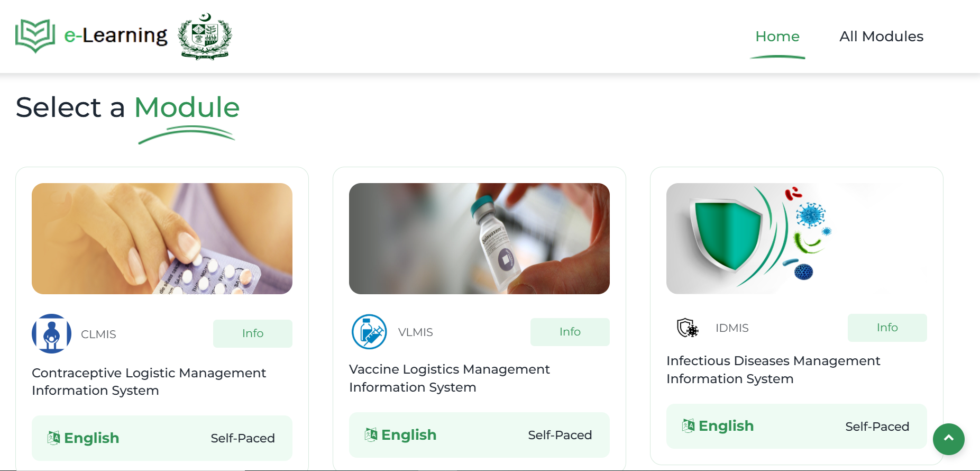Click language icon on the CLMIS card

tap(53, 438)
